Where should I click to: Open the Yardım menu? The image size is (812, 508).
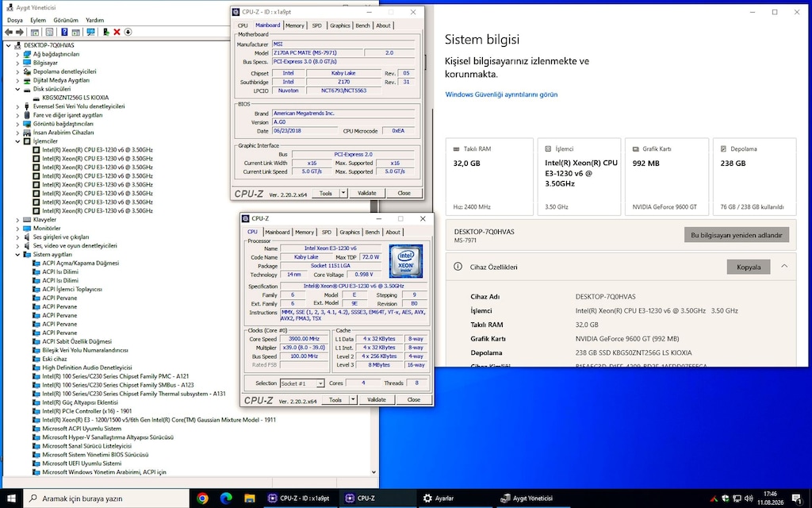tap(95, 20)
